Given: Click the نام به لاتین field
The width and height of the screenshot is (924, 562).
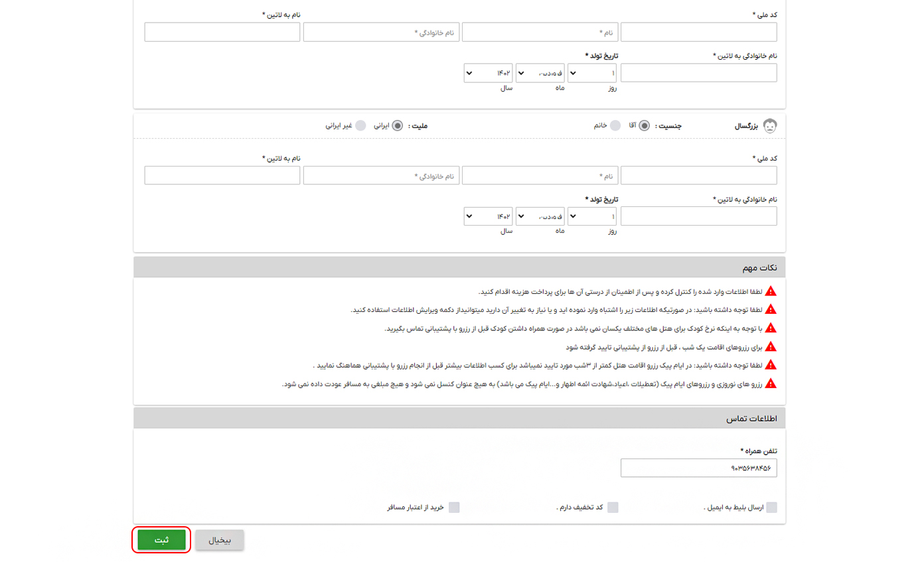Looking at the screenshot, I should pos(222,31).
